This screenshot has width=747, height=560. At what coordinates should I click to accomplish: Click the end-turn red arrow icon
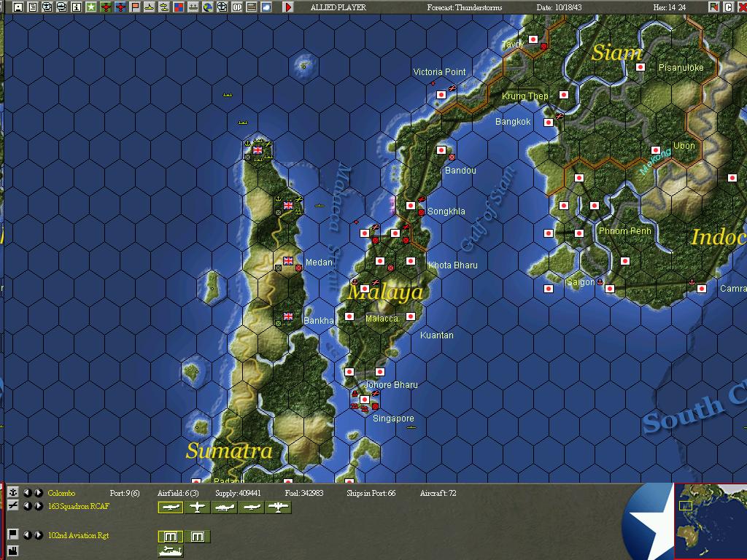pos(287,7)
